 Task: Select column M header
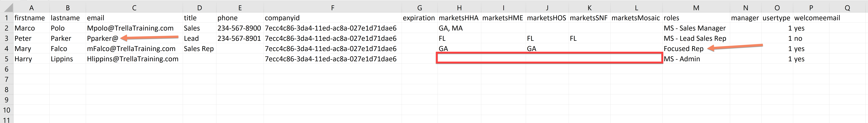[x=696, y=8]
